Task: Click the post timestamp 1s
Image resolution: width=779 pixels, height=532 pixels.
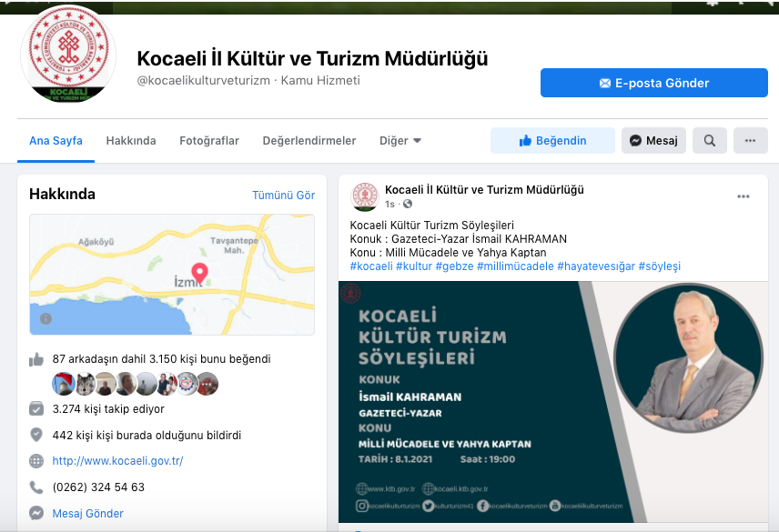Action: pos(389,204)
